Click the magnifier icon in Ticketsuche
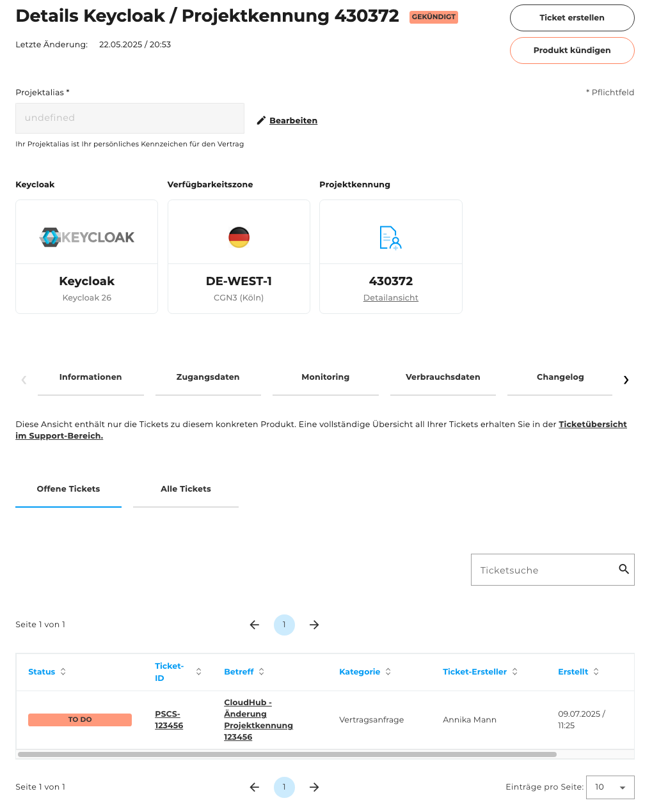The width and height of the screenshot is (652, 812). (623, 569)
